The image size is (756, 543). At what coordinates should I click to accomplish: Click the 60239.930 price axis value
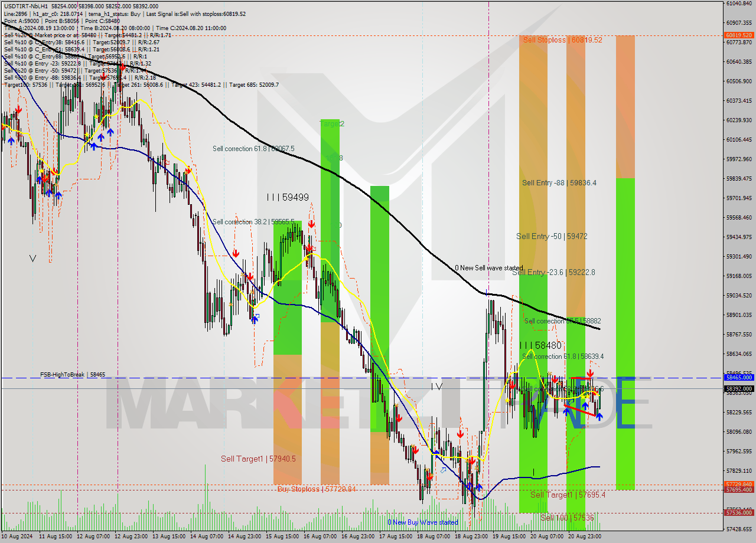pyautogui.click(x=739, y=120)
